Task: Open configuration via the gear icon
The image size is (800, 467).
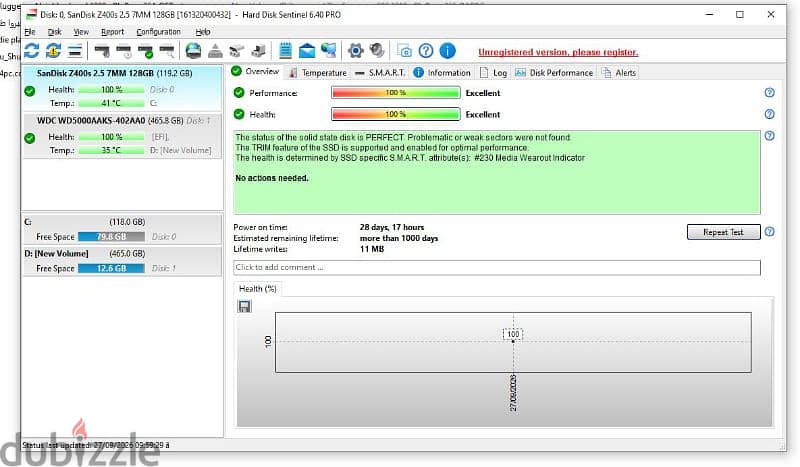Action: (356, 51)
